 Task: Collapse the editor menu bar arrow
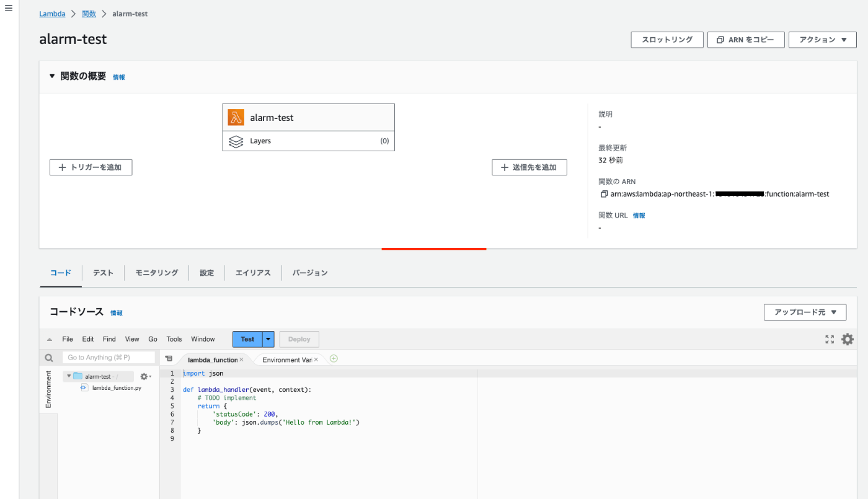50,339
